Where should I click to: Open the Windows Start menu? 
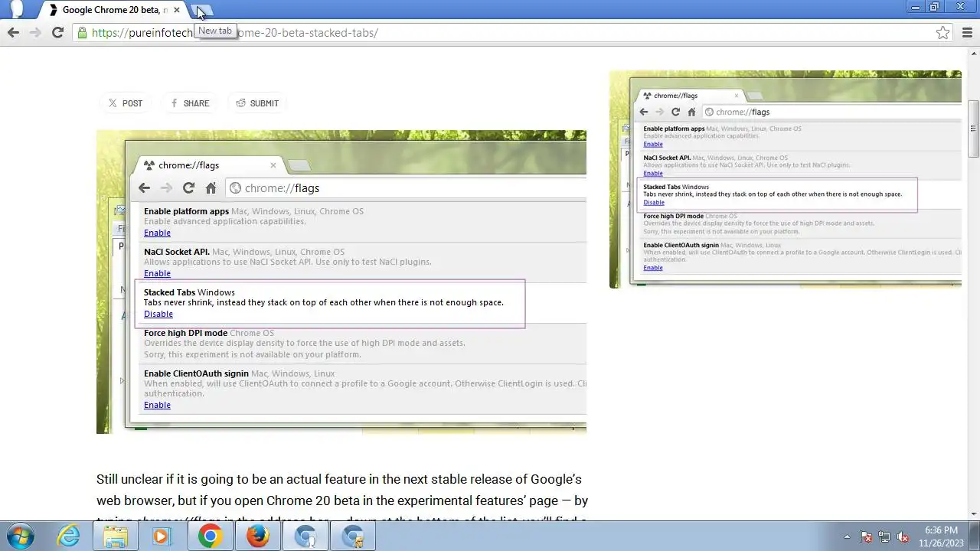(x=19, y=536)
